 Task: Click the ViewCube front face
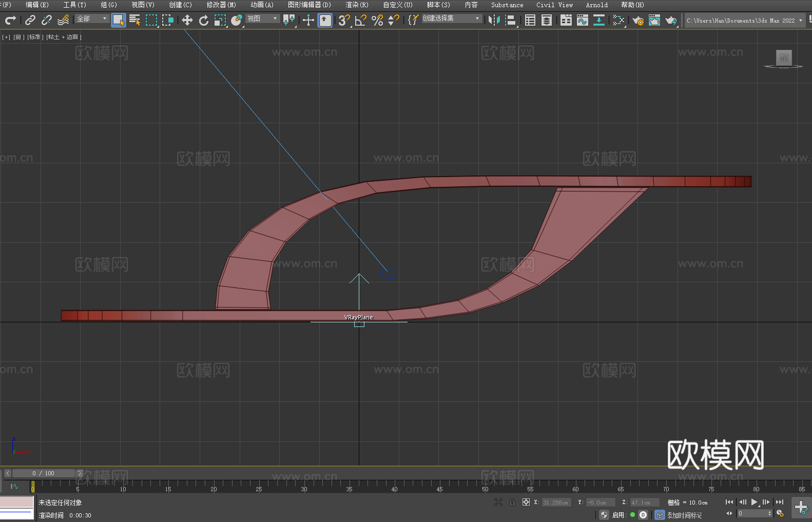(784, 57)
